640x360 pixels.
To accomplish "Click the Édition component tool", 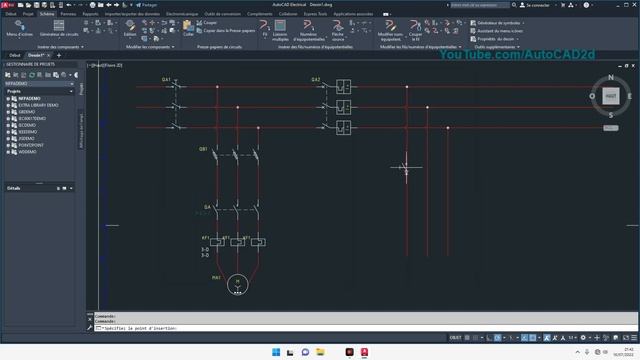I will [130, 29].
